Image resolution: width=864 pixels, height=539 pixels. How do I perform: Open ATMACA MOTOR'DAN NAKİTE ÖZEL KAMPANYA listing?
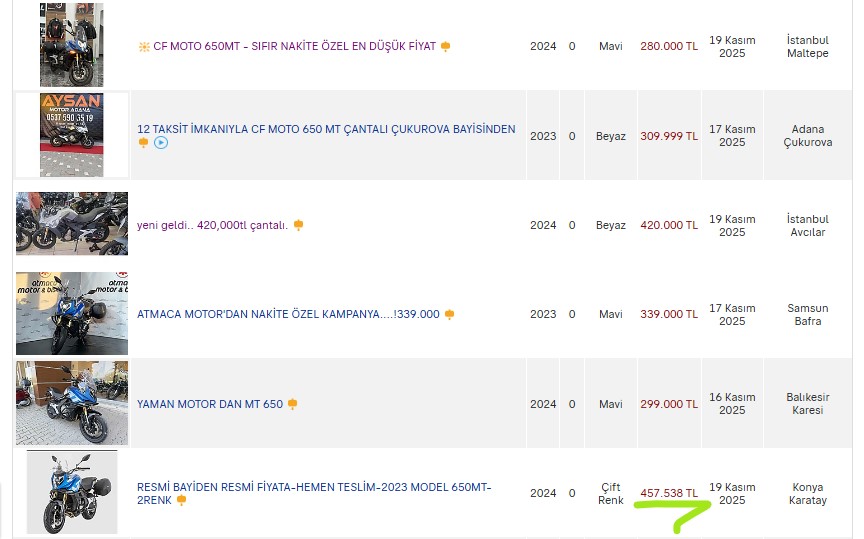[x=288, y=314]
